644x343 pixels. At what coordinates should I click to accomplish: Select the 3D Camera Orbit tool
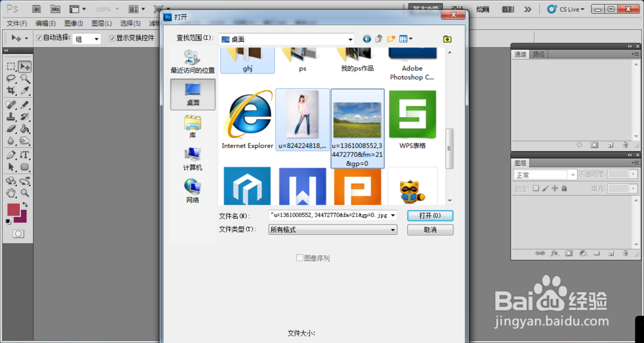coord(24,181)
